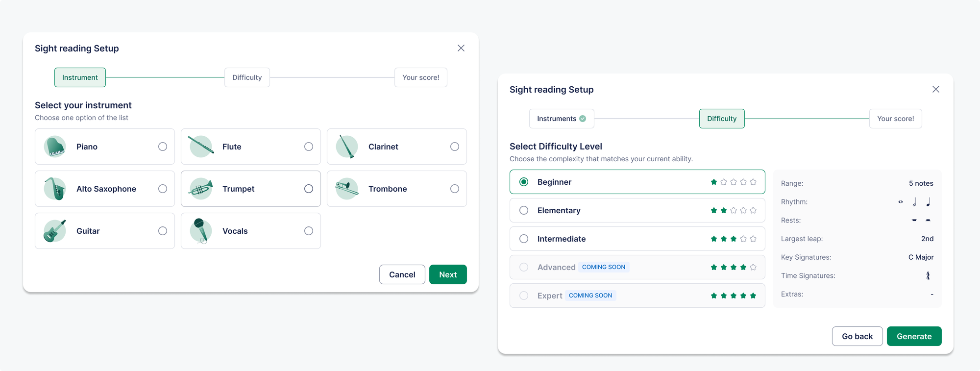Click the Trumpet instrument icon

pyautogui.click(x=201, y=189)
